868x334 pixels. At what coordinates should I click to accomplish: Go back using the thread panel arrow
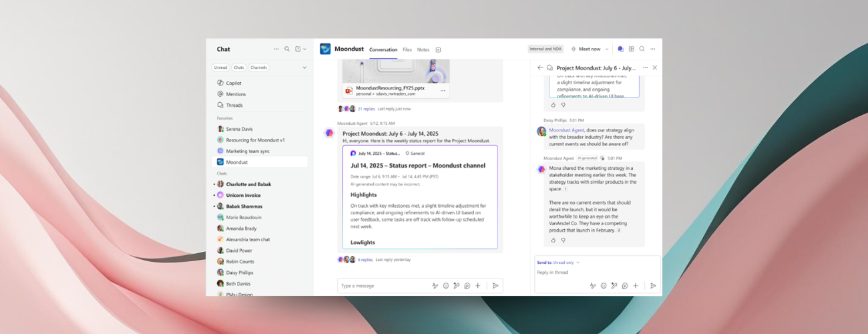[x=540, y=67]
